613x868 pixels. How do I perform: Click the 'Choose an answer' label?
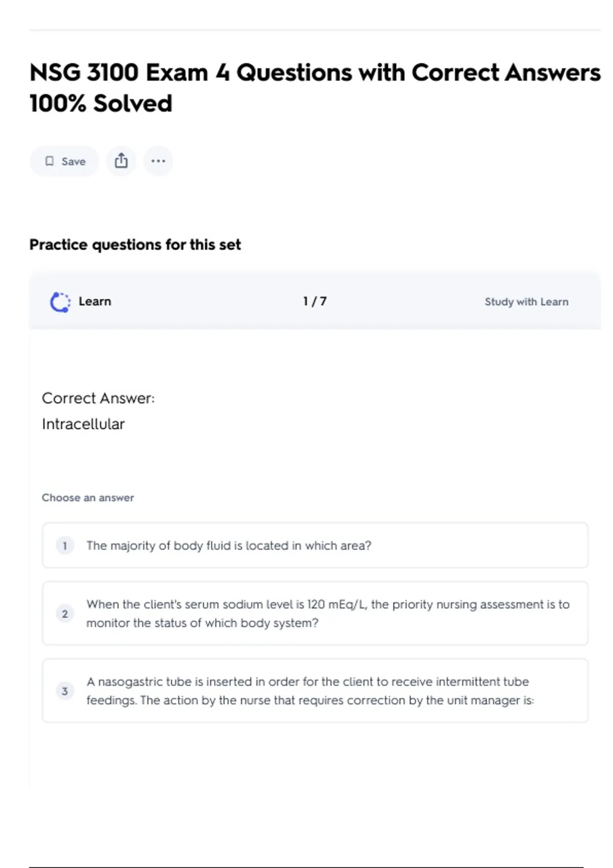pos(88,497)
